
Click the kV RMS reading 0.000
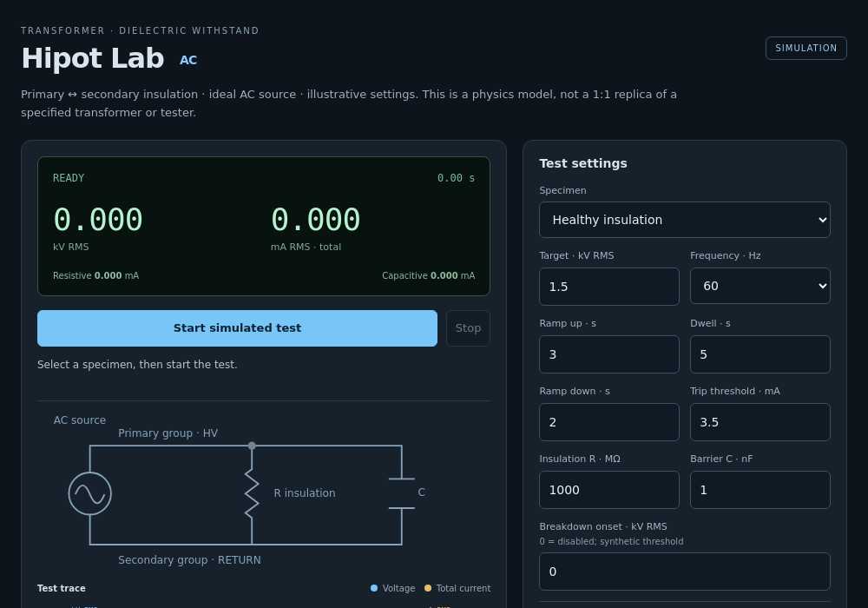pyautogui.click(x=98, y=219)
